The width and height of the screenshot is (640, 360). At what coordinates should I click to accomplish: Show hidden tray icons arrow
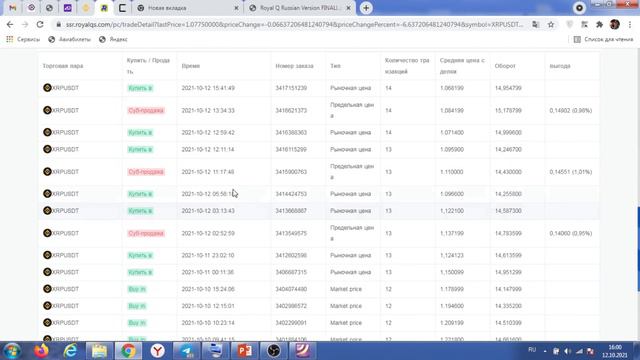[545, 351]
